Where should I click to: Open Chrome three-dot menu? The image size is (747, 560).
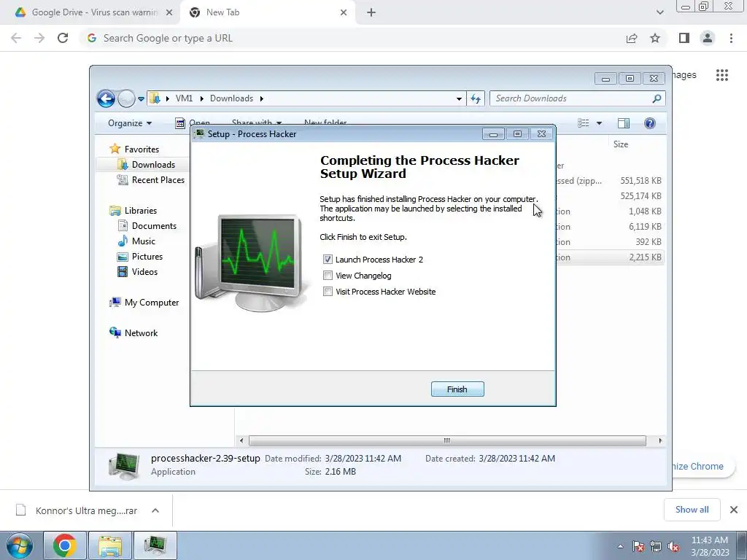pos(731,38)
